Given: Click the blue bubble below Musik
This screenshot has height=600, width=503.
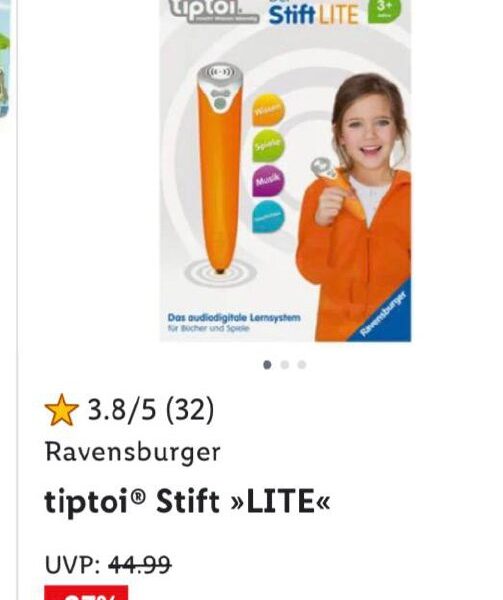Looking at the screenshot, I should point(269,216).
